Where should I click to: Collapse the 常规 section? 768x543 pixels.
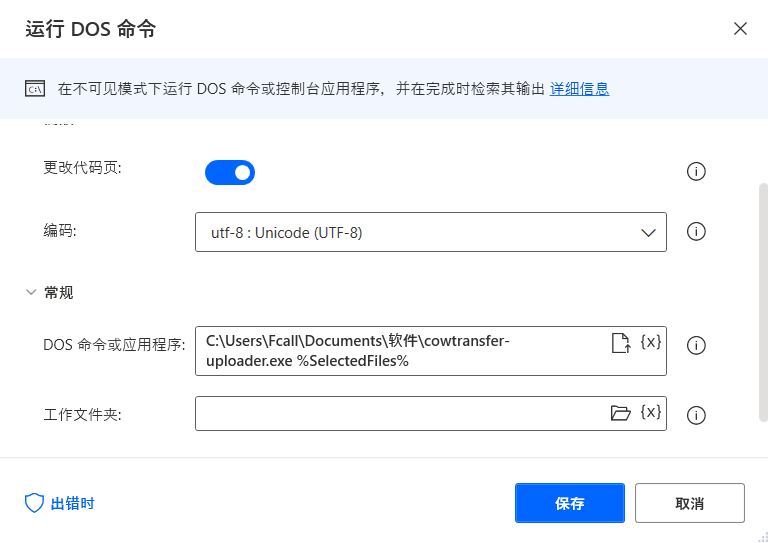[31, 293]
